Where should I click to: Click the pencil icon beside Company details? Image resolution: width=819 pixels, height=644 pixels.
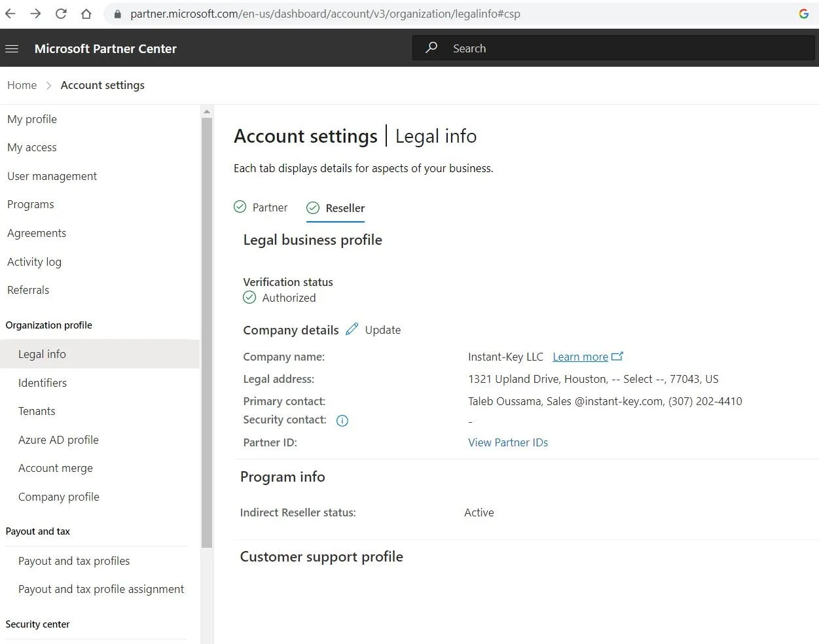click(x=352, y=329)
